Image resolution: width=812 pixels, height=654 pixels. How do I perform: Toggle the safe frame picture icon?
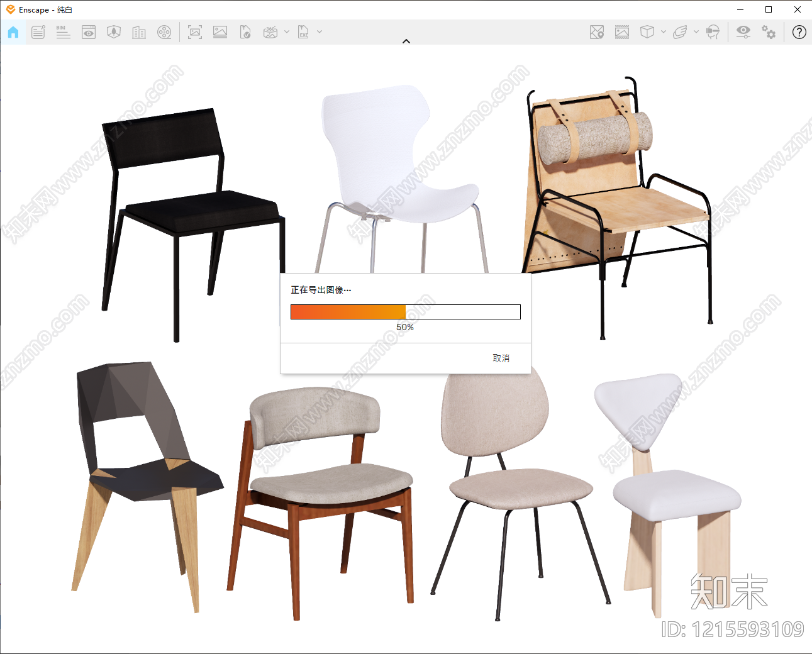(x=622, y=32)
